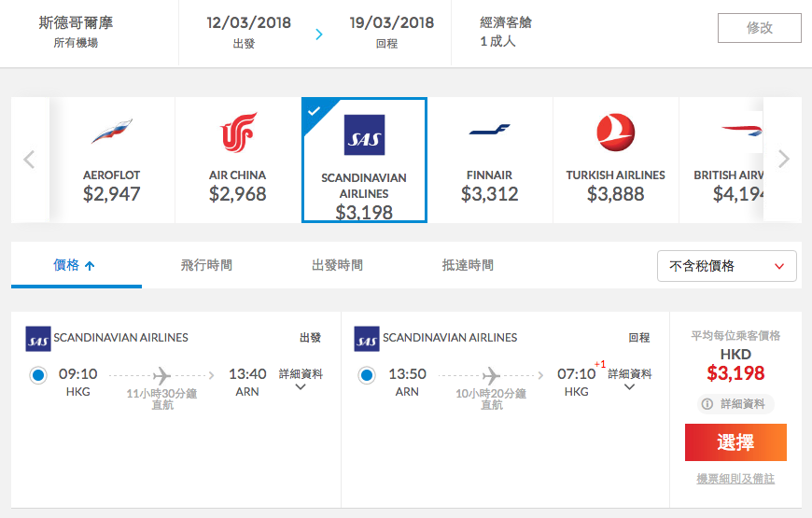Select the Aeroflot airline logo
Viewport: 812px width, 518px height.
112,133
